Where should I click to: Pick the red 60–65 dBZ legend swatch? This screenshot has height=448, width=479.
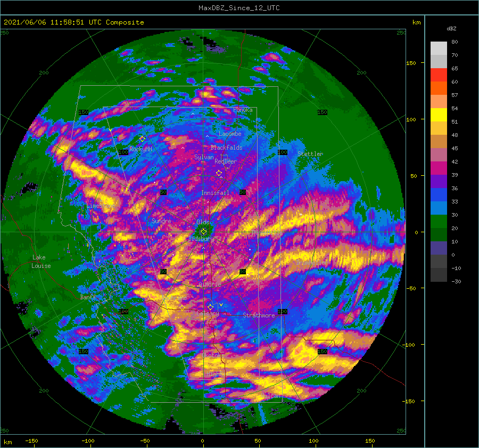point(439,75)
